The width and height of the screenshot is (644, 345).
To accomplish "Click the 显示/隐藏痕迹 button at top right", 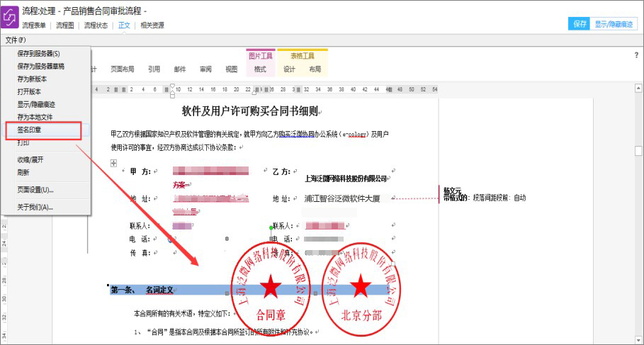I will coord(614,24).
